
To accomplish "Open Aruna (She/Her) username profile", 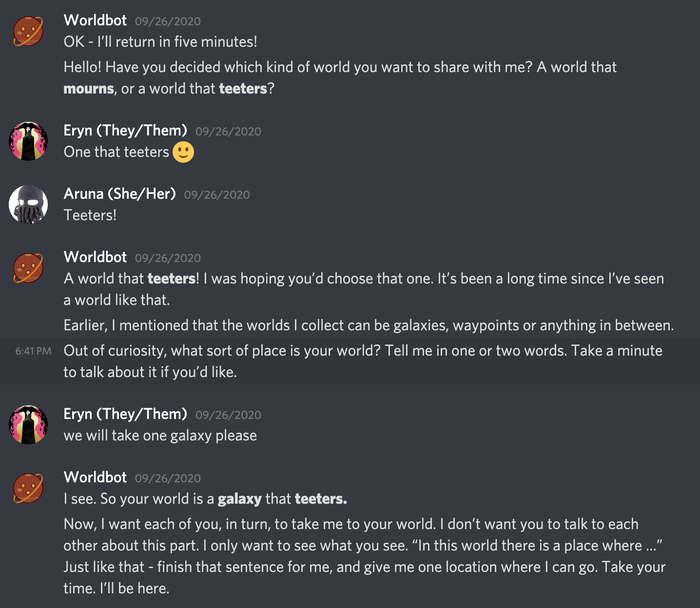I will [x=120, y=194].
